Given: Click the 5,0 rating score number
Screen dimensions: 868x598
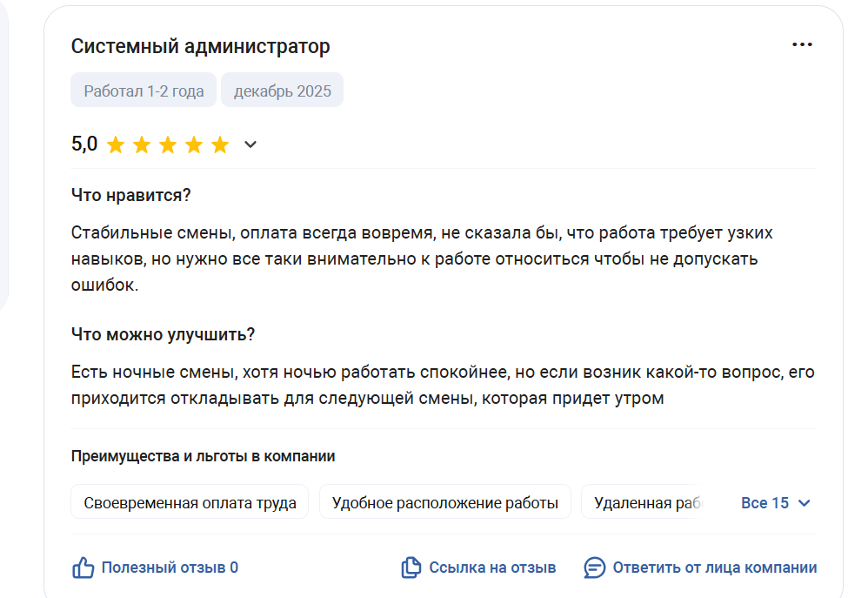Looking at the screenshot, I should 84,144.
